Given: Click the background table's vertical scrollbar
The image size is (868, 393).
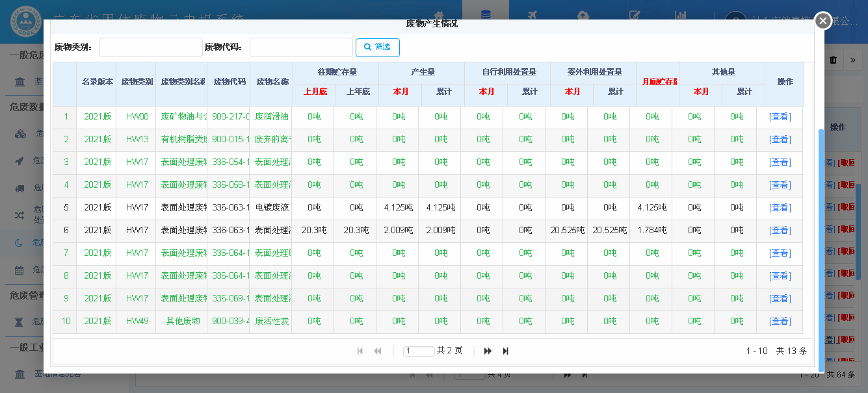Looking at the screenshot, I should (x=858, y=231).
